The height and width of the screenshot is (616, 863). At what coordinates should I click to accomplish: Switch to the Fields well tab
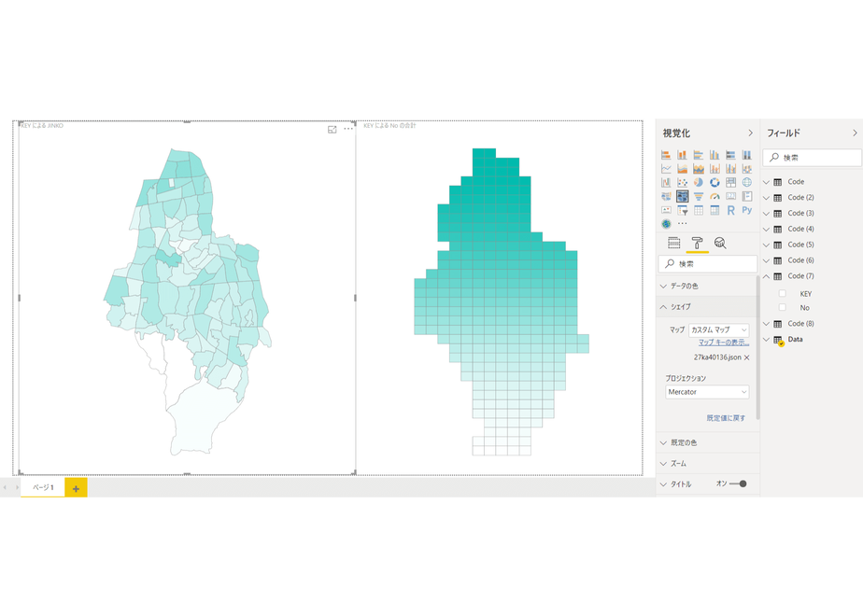click(x=673, y=243)
